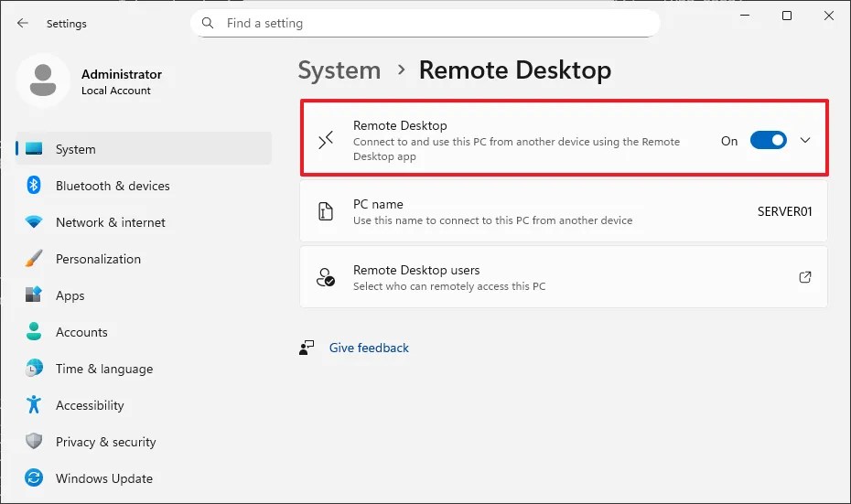The width and height of the screenshot is (851, 504).
Task: Click the Local Account label
Action: (x=116, y=91)
